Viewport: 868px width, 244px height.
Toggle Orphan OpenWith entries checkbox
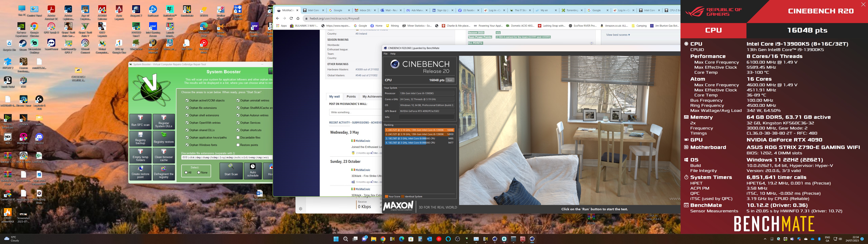click(187, 123)
